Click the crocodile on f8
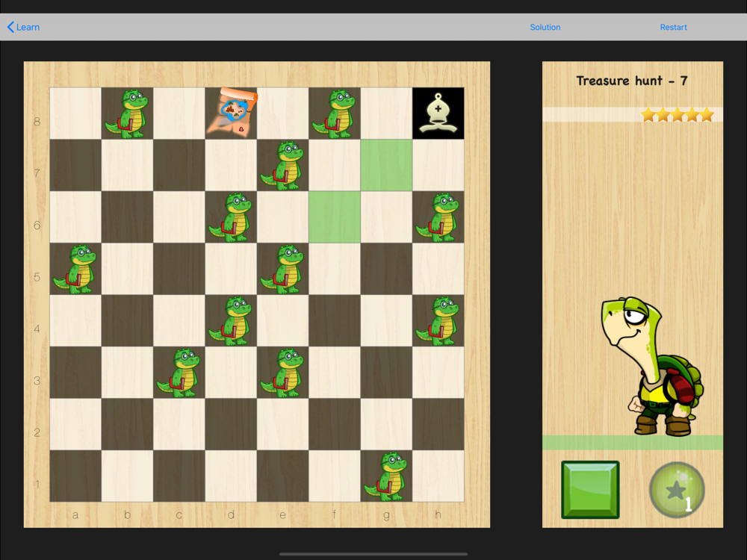This screenshot has height=560, width=747. 335,113
